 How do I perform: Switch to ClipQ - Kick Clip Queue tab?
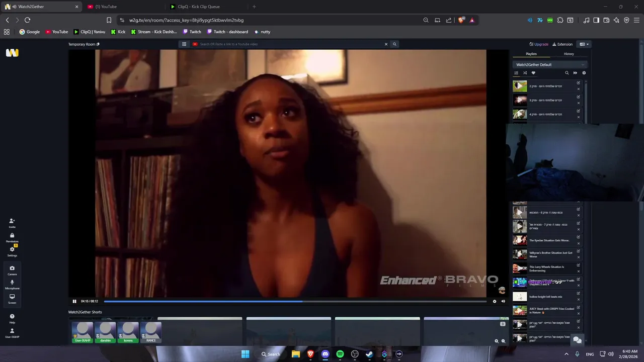click(205, 7)
